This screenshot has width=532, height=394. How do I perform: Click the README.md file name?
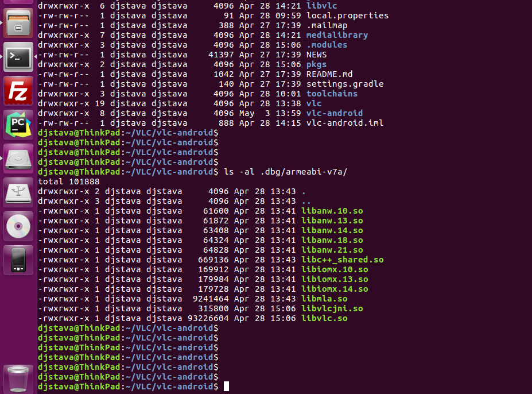329,74
